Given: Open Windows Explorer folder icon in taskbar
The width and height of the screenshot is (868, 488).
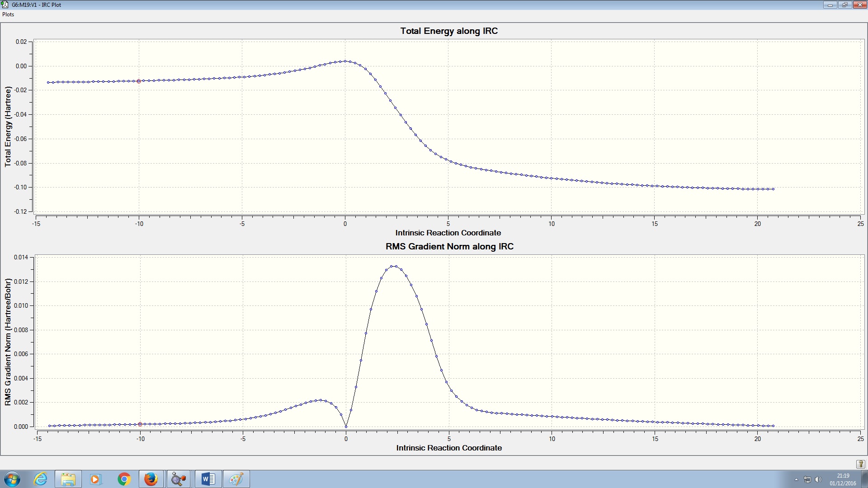Looking at the screenshot, I should click(68, 479).
